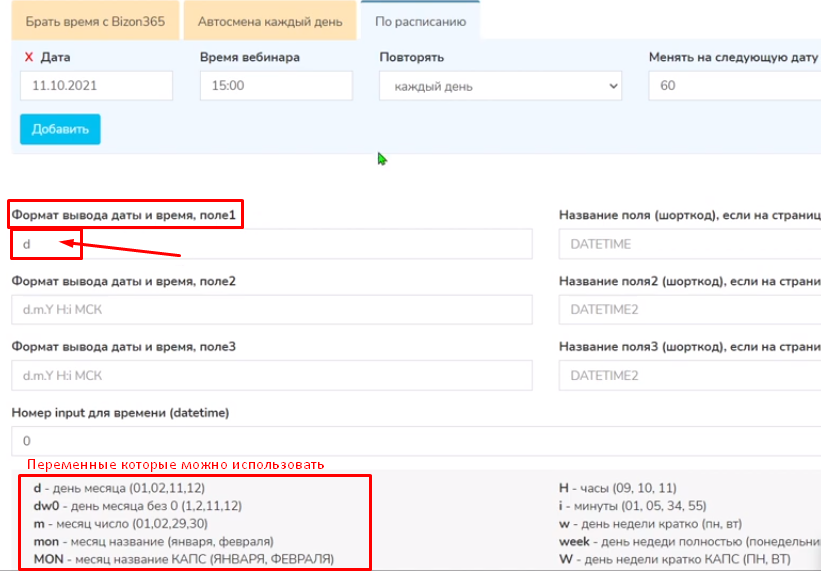Select the first DATETIME shortcode name field
821x571 pixels.
[690, 244]
